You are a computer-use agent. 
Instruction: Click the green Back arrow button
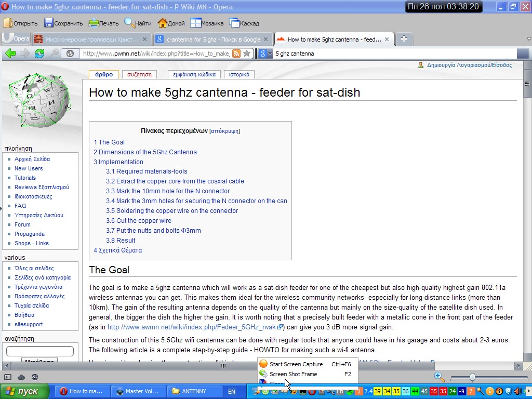pyautogui.click(x=10, y=54)
